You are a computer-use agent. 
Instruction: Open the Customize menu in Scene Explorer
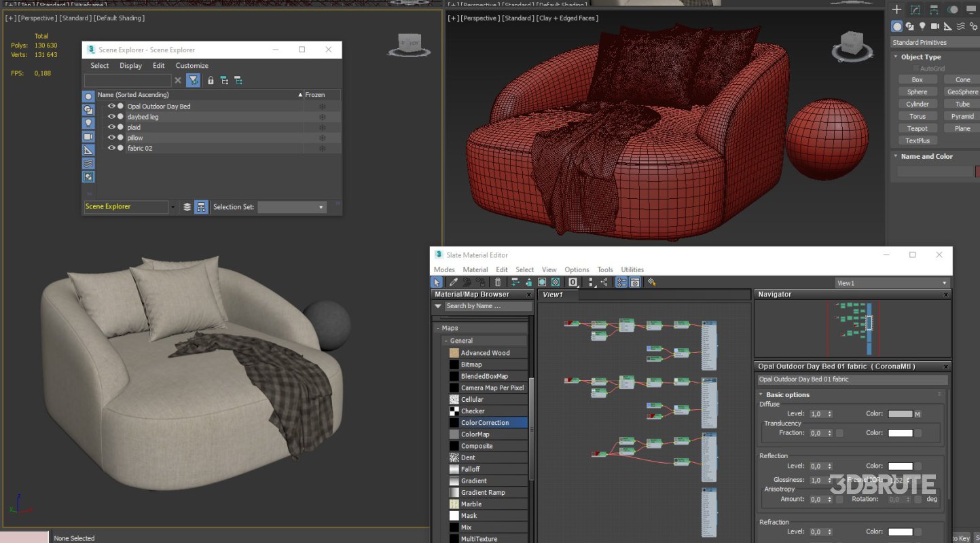pos(192,66)
